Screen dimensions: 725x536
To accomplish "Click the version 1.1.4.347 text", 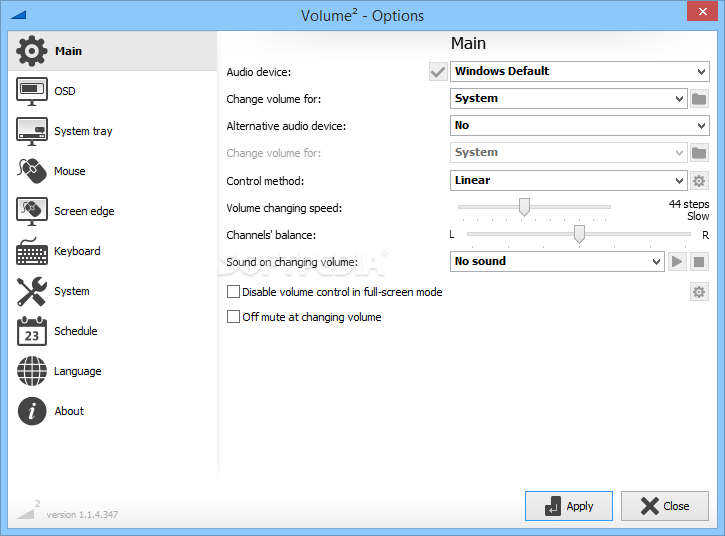I will (x=82, y=514).
